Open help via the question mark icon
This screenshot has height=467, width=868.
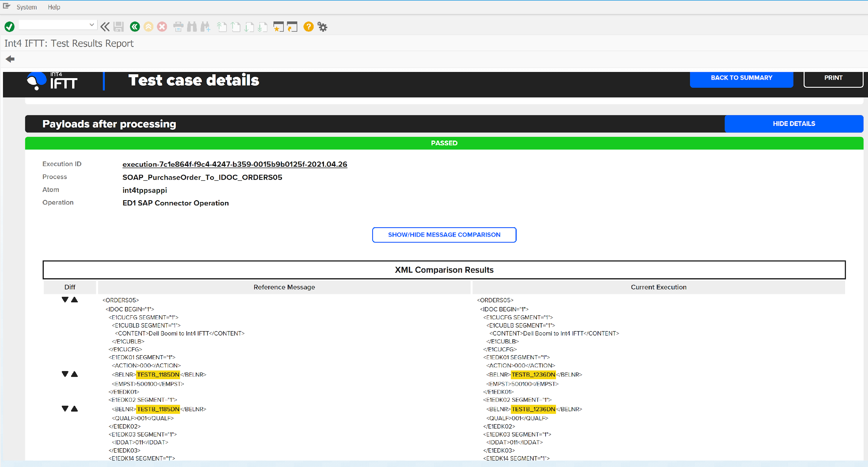tap(308, 27)
